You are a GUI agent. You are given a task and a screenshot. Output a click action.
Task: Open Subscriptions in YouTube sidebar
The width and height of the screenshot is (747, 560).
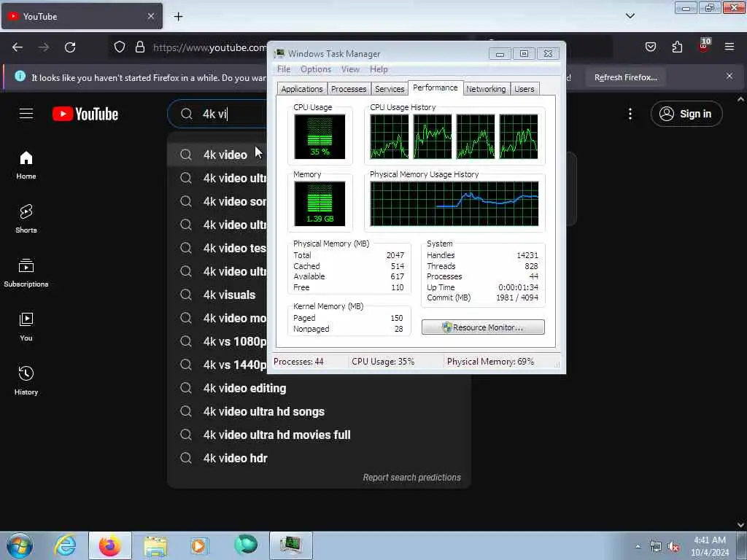[x=26, y=273]
